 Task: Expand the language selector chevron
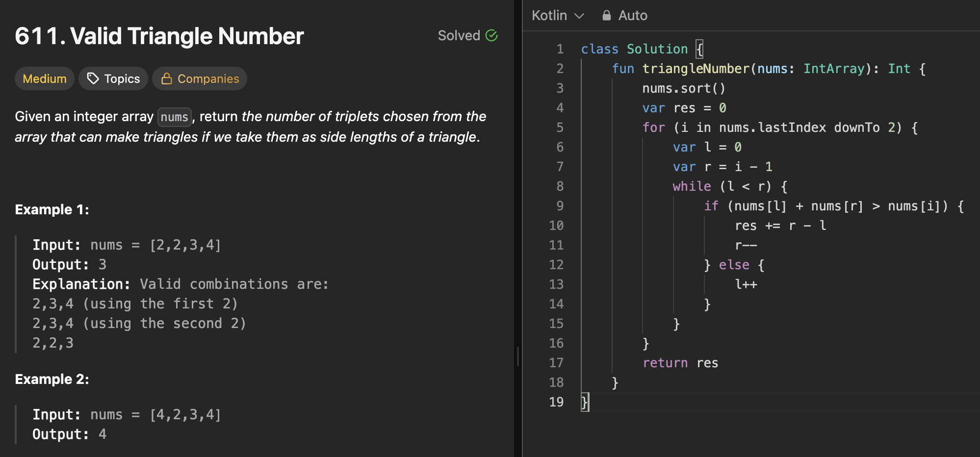[x=579, y=16]
